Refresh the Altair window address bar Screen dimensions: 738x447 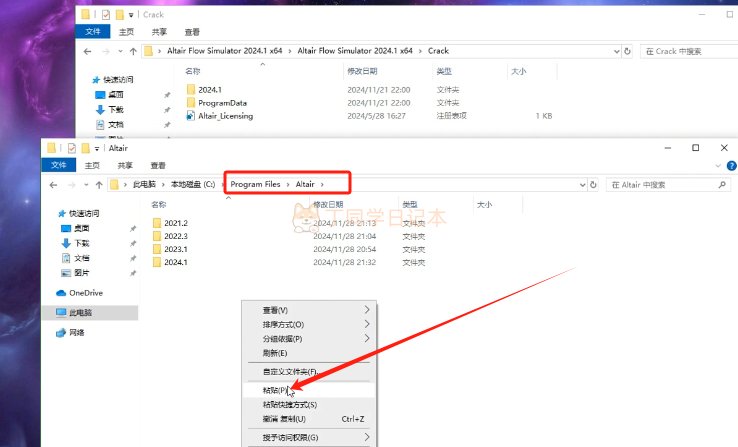tap(594, 185)
